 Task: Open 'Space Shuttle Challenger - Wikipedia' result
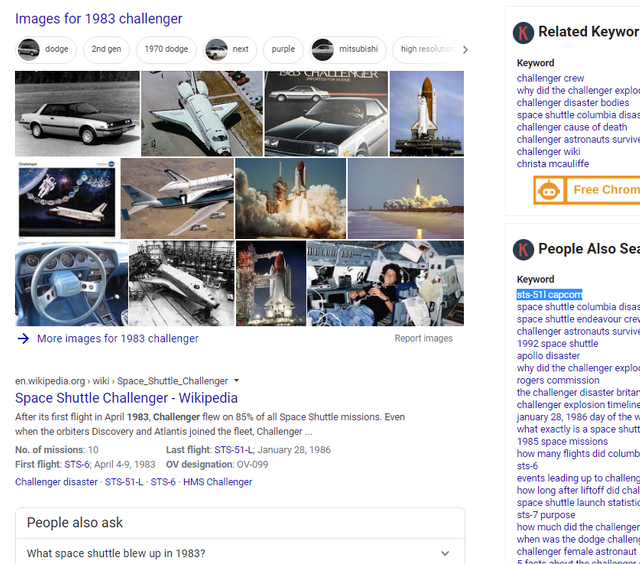pos(126,398)
